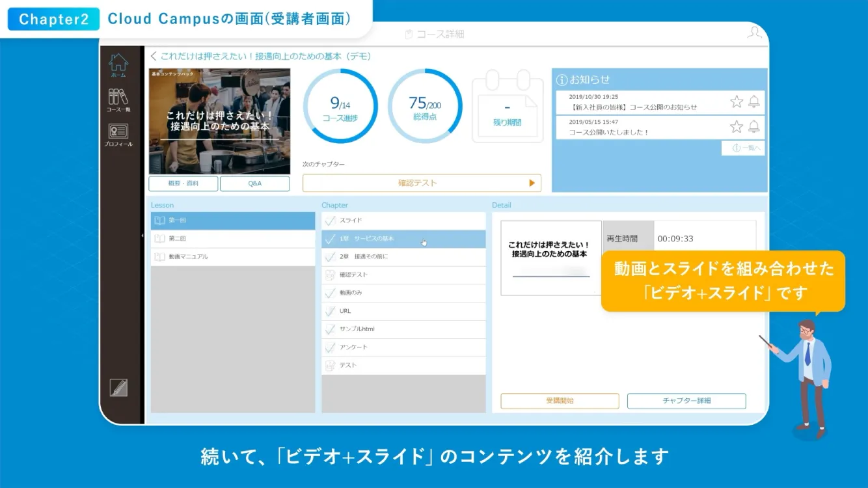Click the test icon beside テスト chapter
Screen dimensions: 868x488
coord(330,365)
